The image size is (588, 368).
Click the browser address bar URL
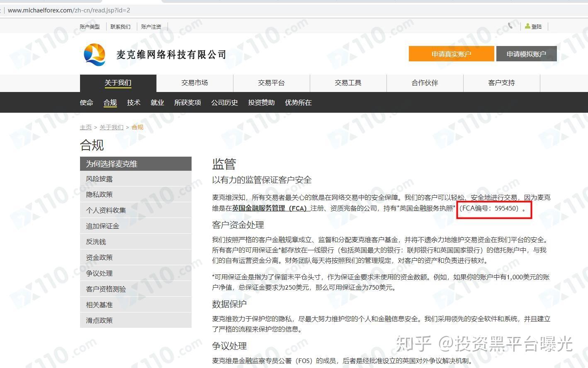tap(69, 10)
